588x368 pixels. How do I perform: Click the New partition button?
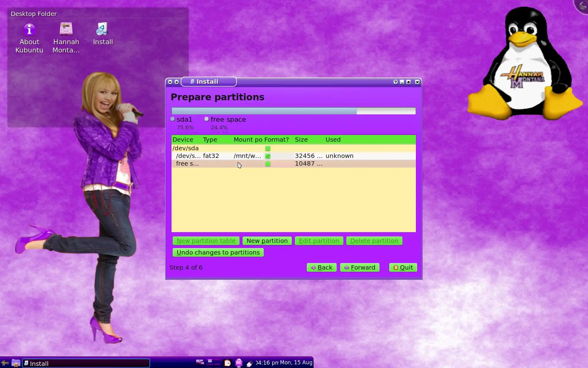tap(267, 241)
